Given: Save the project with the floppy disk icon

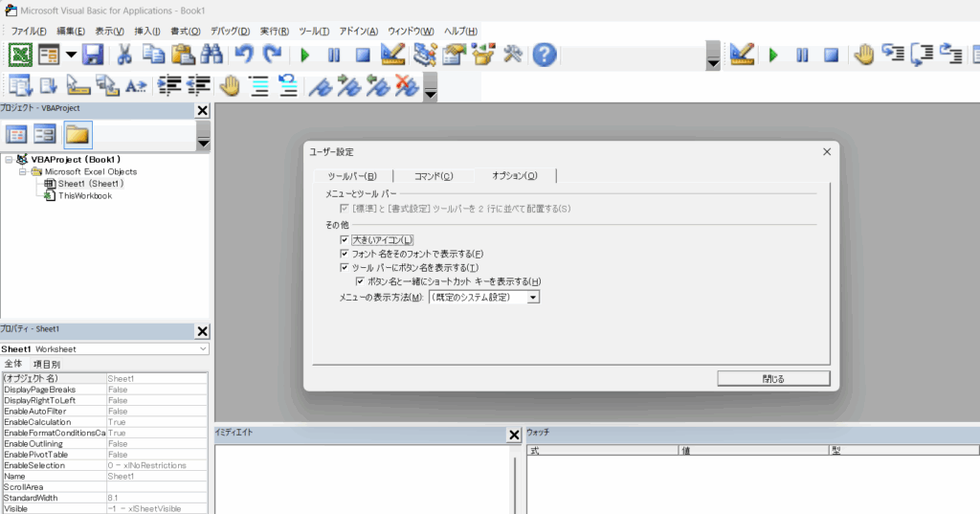Looking at the screenshot, I should [93, 55].
